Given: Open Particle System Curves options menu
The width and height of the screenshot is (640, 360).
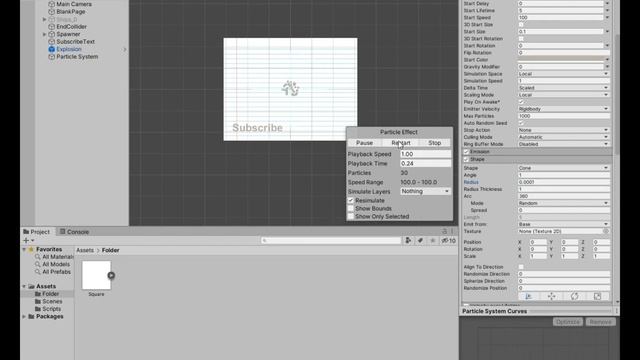Looking at the screenshot, I should (616, 311).
